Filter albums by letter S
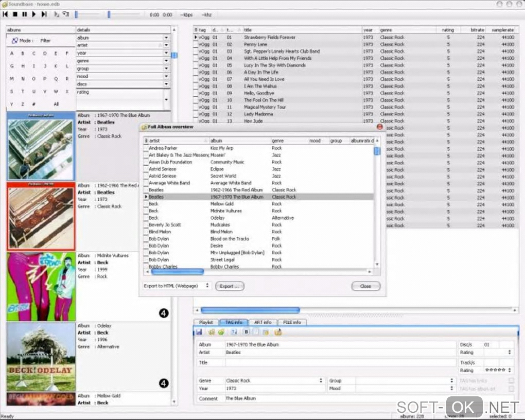 tap(12, 92)
